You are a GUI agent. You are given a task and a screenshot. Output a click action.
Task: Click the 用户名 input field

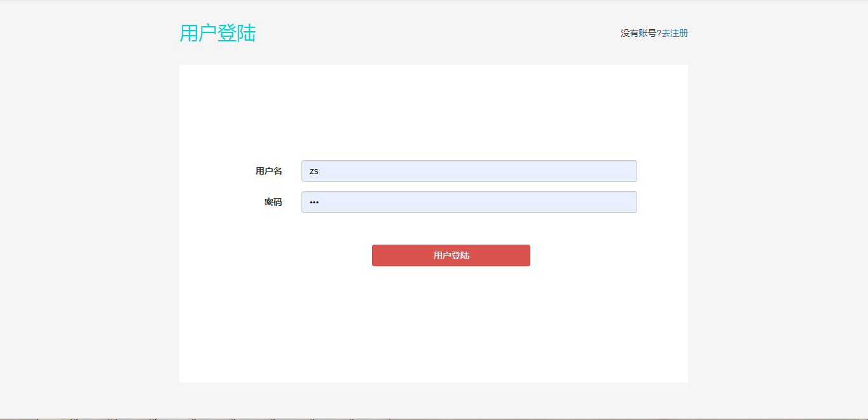point(469,171)
